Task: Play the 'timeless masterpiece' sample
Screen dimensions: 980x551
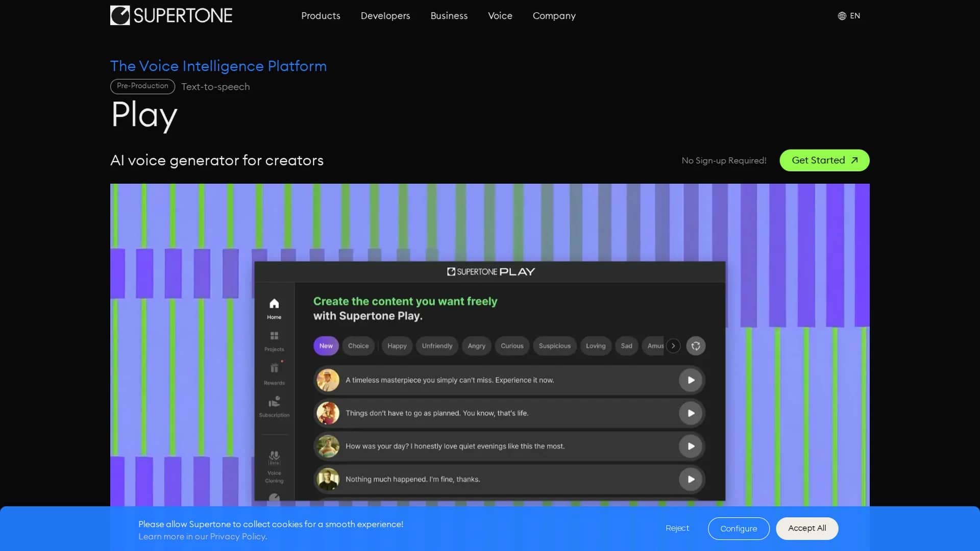Action: [691, 380]
